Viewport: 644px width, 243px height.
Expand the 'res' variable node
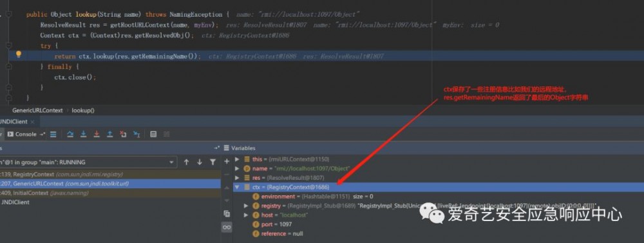coord(237,178)
